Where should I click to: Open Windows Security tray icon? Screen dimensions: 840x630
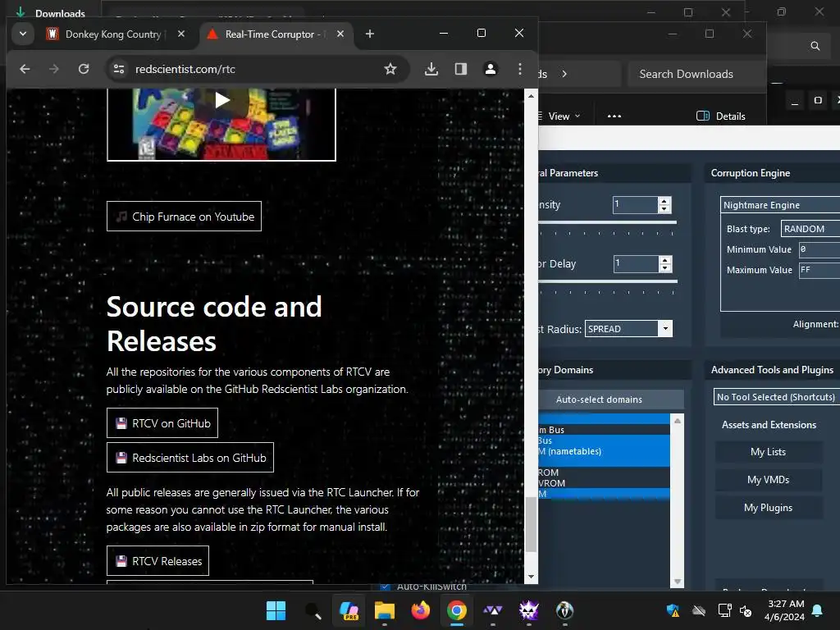pos(673,610)
